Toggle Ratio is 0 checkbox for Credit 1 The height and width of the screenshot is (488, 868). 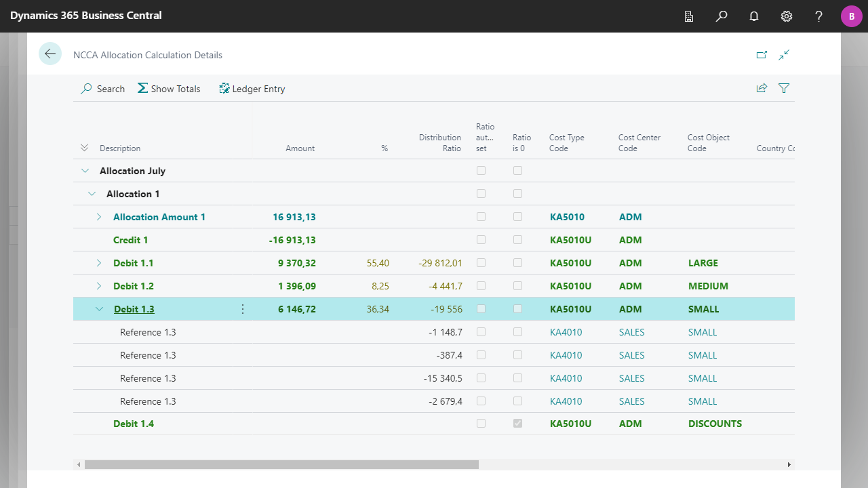click(518, 240)
